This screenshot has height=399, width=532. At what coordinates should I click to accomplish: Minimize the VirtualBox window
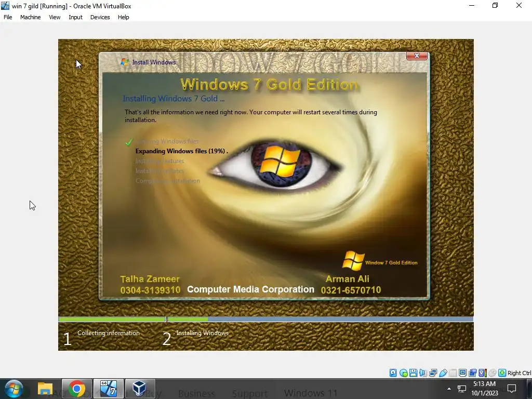472,5
